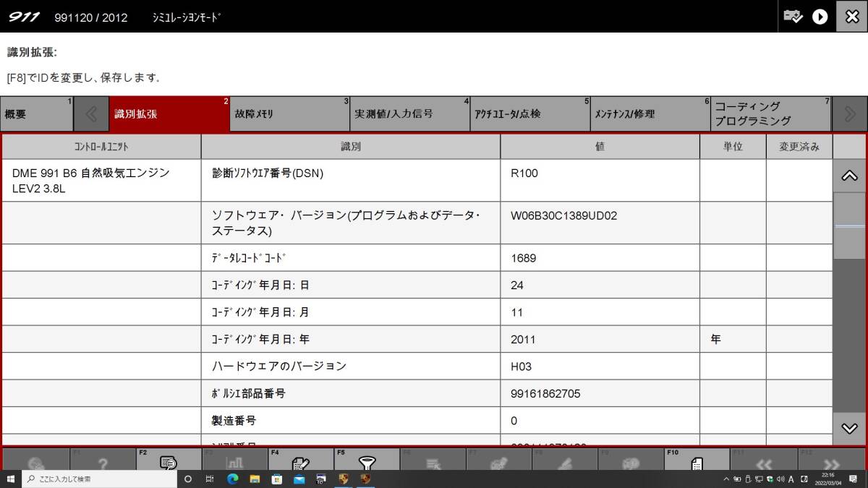Click the coding year value 2011
This screenshot has height=488, width=868.
[524, 340]
